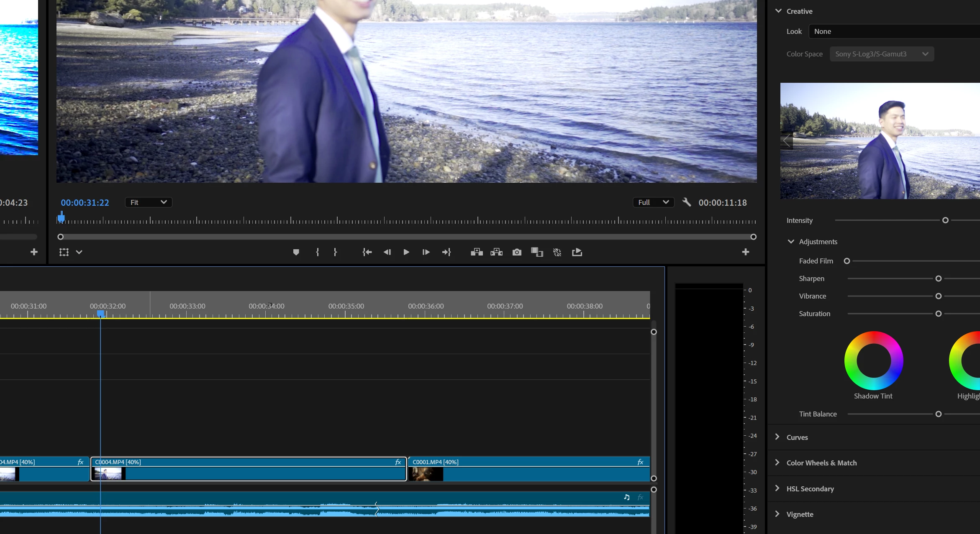Open the Fit zoom level dropdown
The image size is (980, 534).
[x=149, y=202]
